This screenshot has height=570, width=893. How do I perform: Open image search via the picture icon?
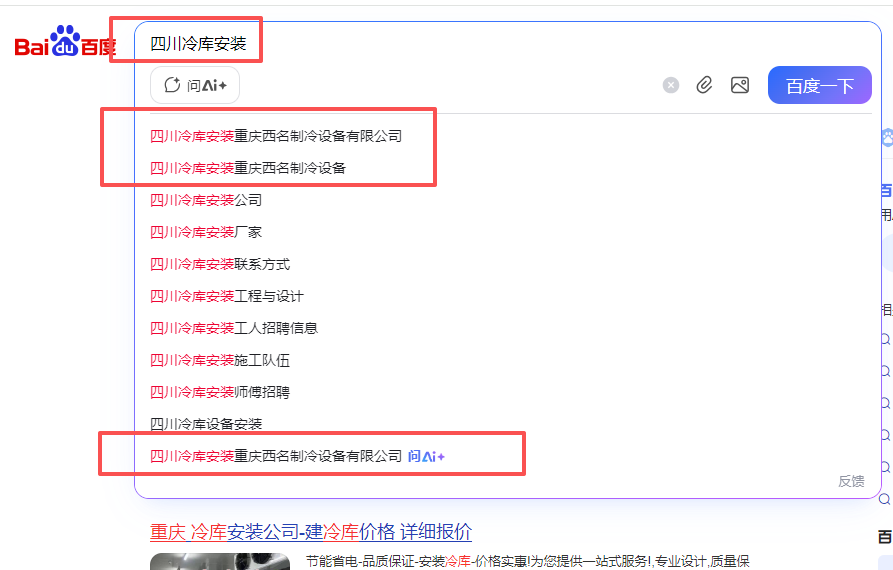(x=740, y=86)
